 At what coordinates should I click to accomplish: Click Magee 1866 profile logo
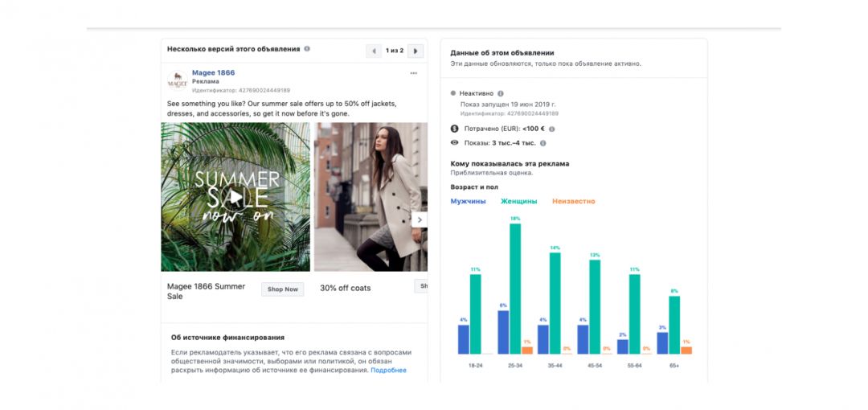pos(177,81)
